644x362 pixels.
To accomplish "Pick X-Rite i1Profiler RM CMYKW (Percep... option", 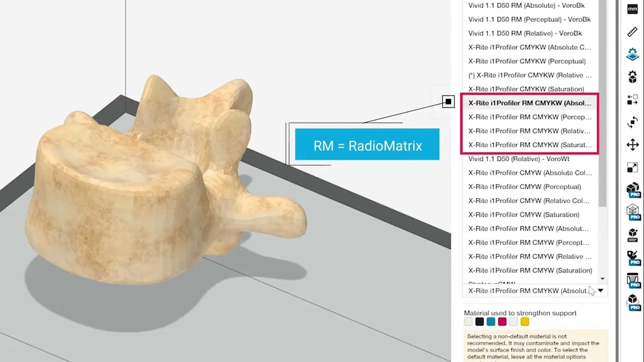I will click(x=530, y=117).
